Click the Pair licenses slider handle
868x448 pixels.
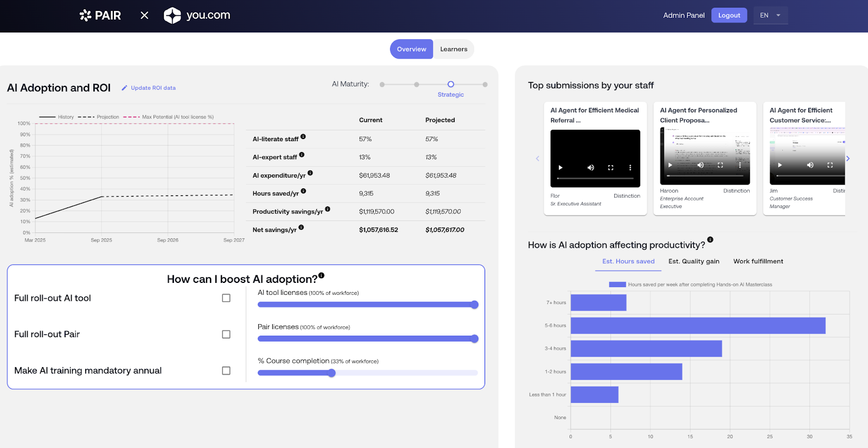pos(475,339)
